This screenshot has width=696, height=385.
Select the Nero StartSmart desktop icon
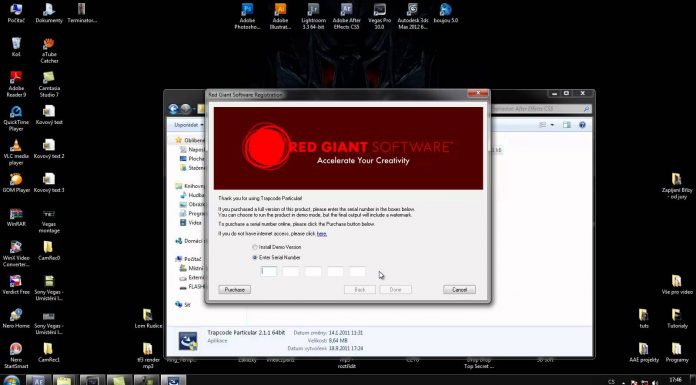[16, 356]
